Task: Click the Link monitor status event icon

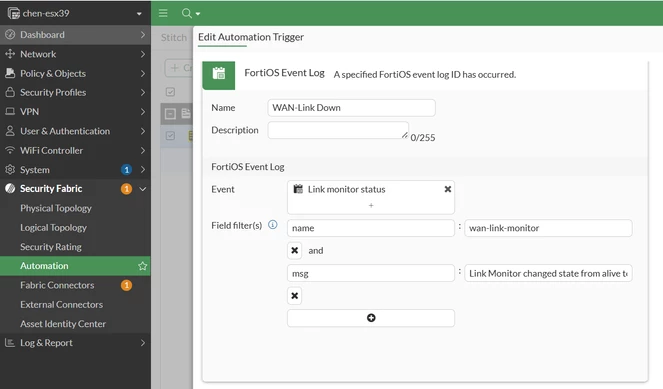Action: (298, 189)
